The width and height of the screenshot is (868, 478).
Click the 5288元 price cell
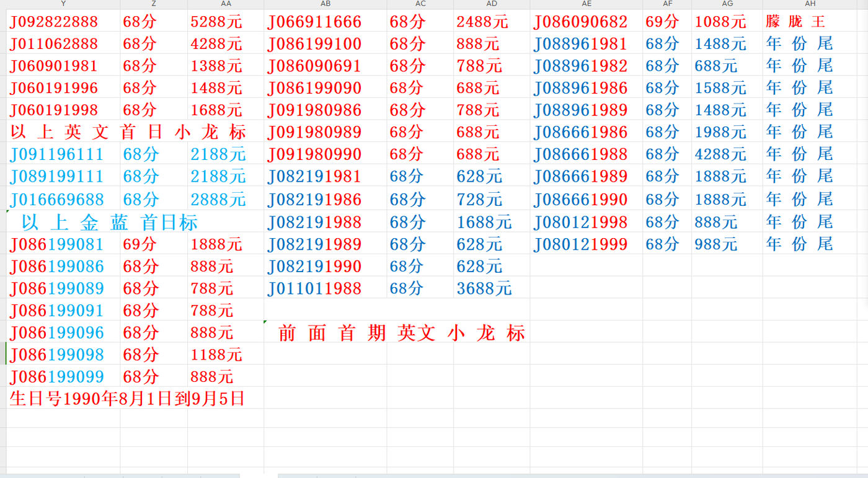(x=216, y=22)
